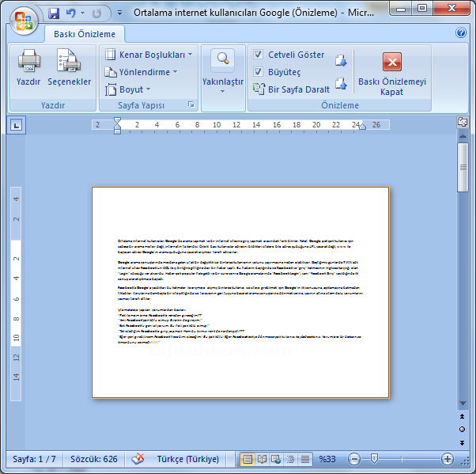476x474 pixels.
Task: Switch to Full Screen Reading view
Action: [x=262, y=459]
